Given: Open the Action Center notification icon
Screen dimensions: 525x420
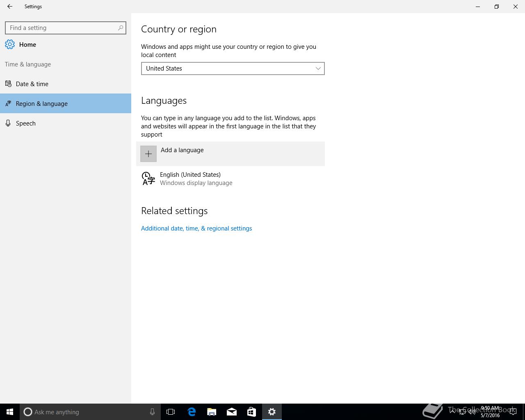Looking at the screenshot, I should click(513, 412).
